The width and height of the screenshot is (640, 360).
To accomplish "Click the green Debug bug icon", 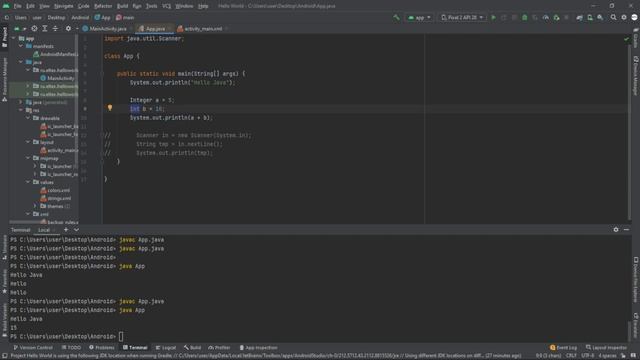I will pos(524,18).
